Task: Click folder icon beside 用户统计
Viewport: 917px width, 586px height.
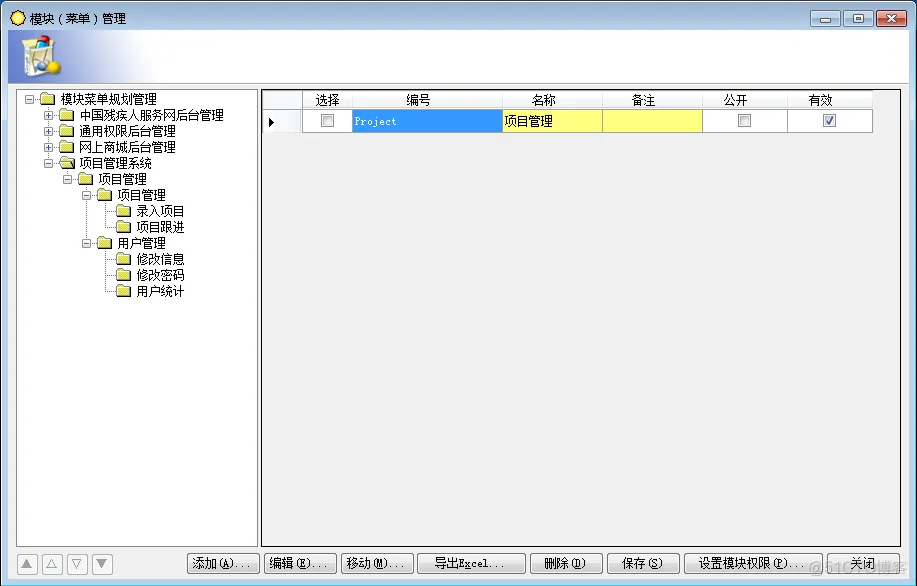Action: pos(123,291)
